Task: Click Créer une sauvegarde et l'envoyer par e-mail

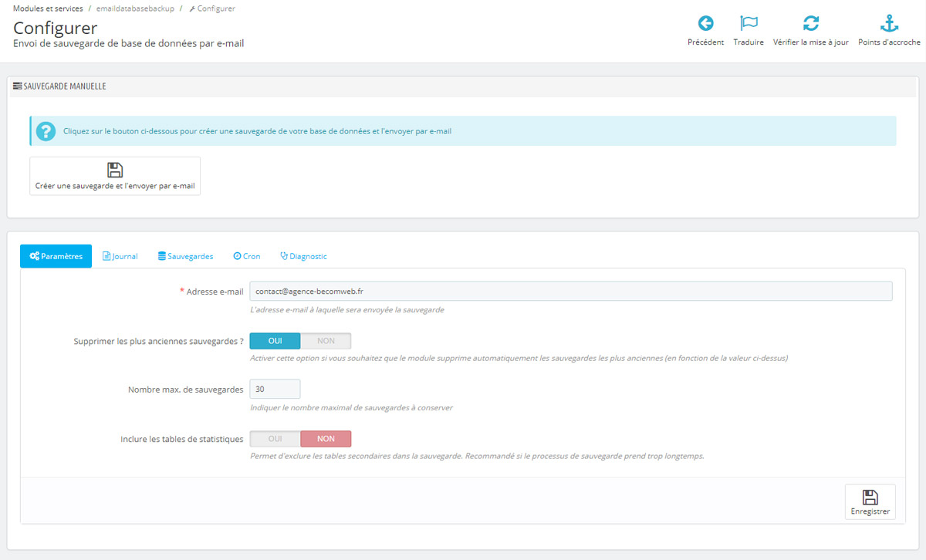Action: [114, 176]
